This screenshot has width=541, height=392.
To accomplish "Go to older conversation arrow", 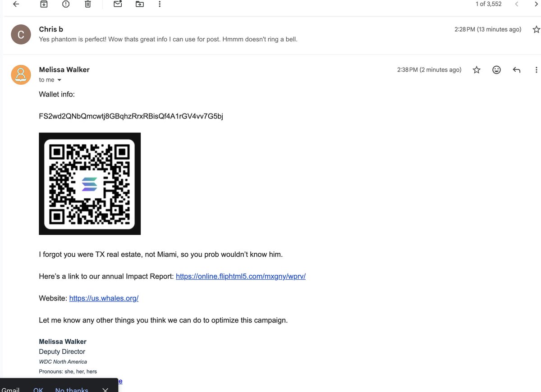I will (536, 4).
